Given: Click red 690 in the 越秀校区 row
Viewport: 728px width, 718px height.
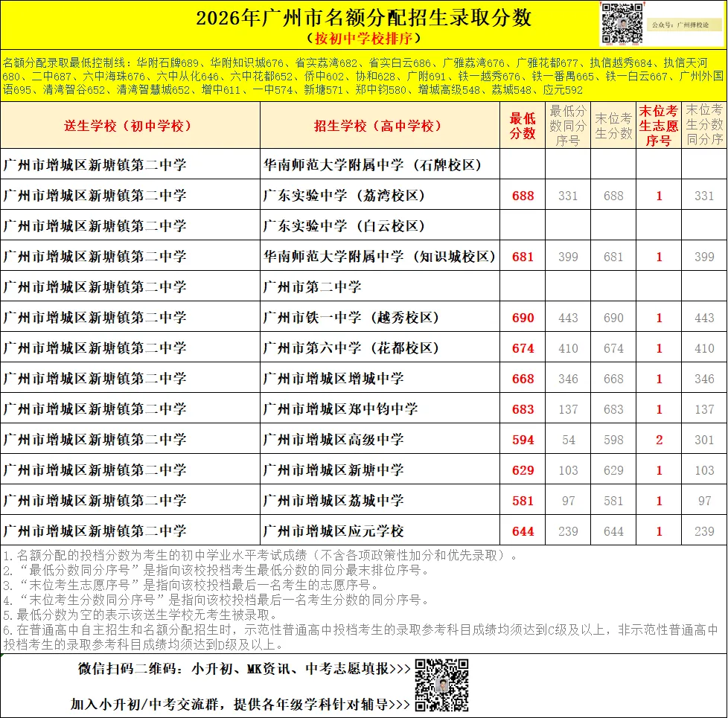Looking at the screenshot, I should [x=523, y=318].
